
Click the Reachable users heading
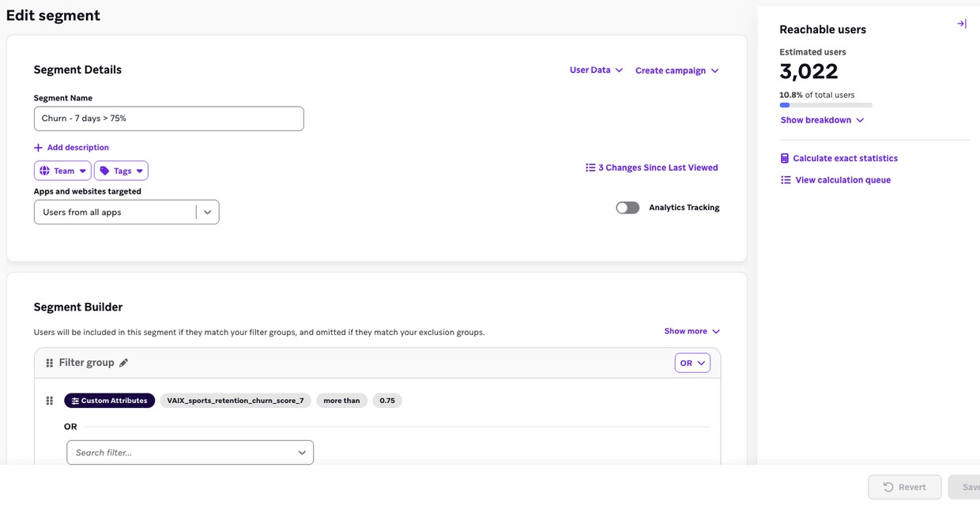tap(823, 29)
